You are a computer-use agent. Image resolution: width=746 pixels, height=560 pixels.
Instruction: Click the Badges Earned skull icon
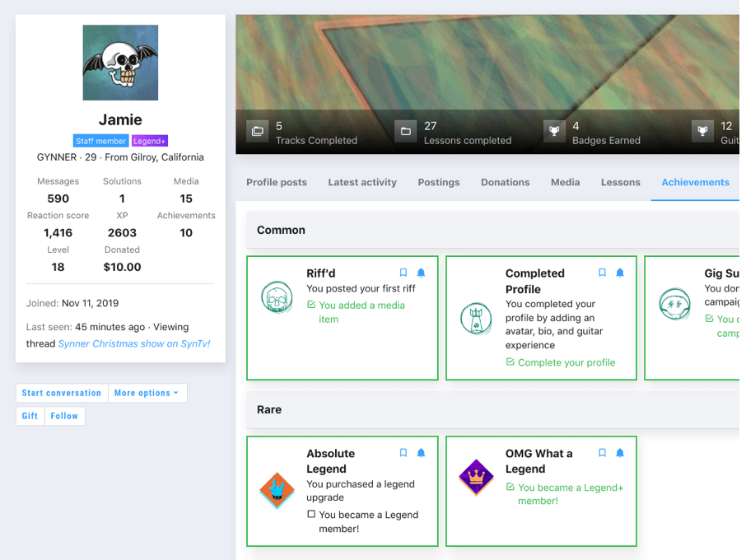553,132
